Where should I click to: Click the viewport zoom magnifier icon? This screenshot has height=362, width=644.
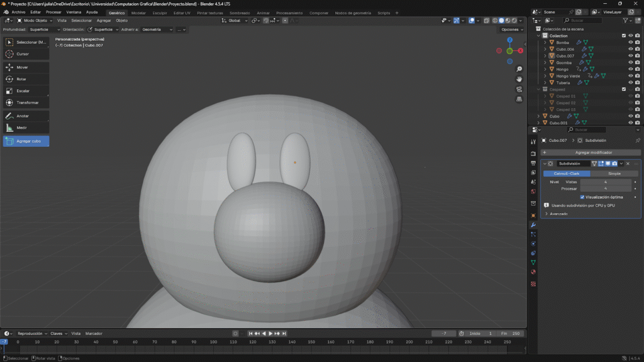519,69
